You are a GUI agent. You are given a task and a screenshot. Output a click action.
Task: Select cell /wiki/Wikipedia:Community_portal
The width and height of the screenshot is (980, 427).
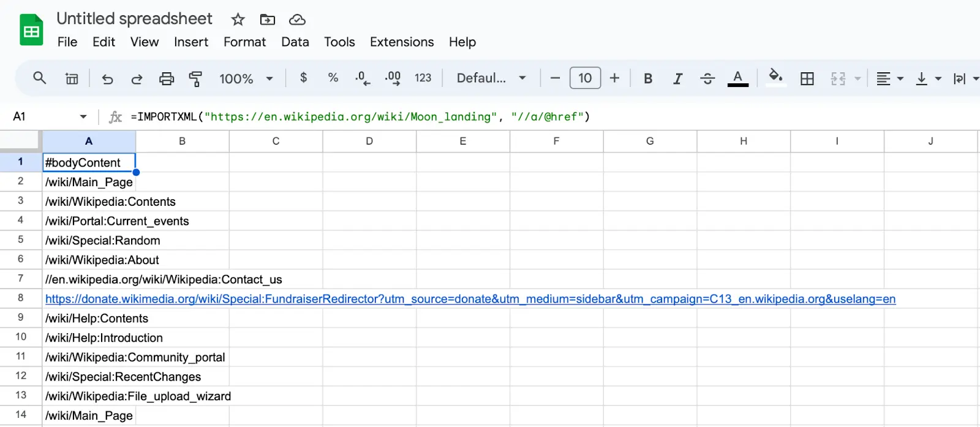click(x=89, y=357)
